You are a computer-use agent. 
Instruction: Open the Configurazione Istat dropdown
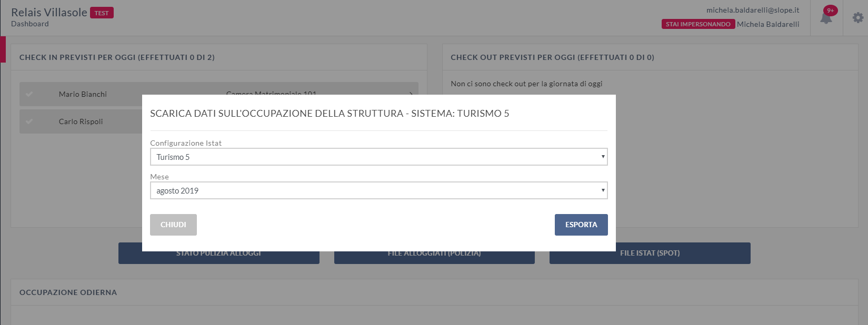coord(378,157)
